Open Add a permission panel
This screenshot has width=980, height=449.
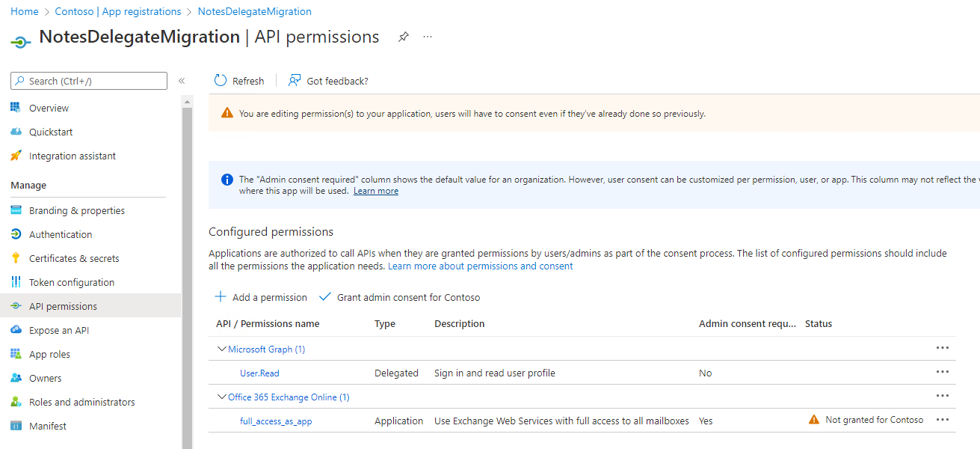[x=260, y=296]
